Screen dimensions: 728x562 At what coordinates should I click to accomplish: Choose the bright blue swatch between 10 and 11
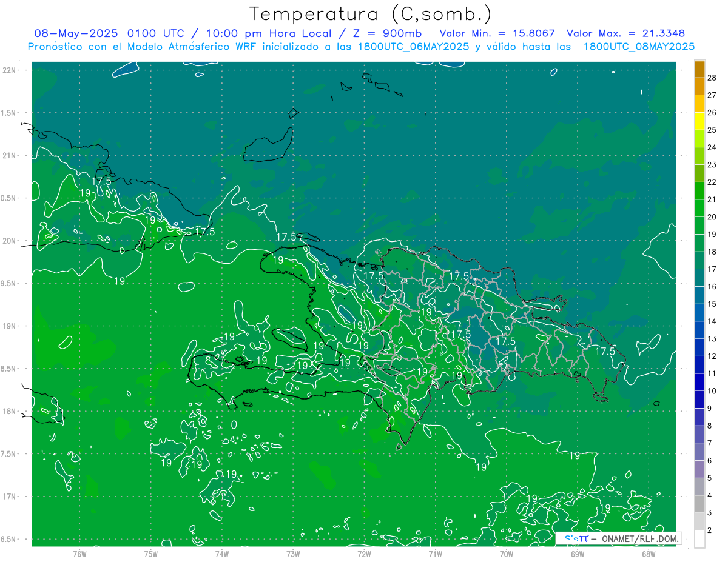(x=699, y=383)
